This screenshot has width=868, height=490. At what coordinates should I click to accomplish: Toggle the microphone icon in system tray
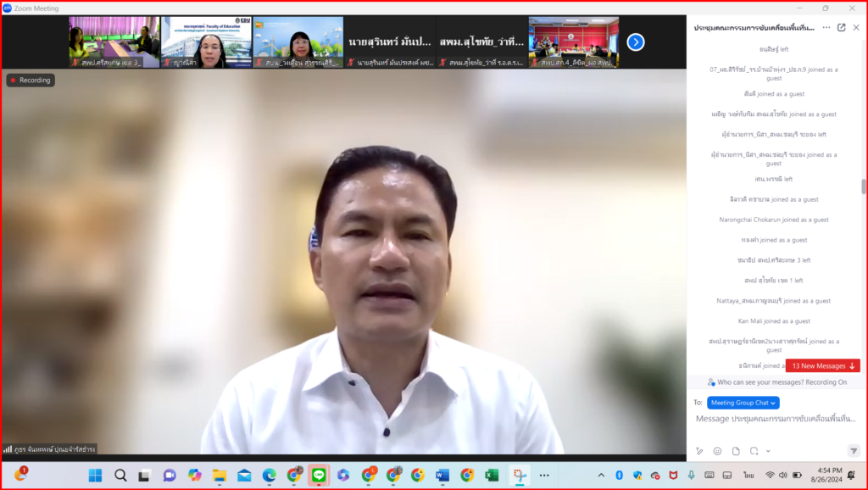tap(692, 475)
